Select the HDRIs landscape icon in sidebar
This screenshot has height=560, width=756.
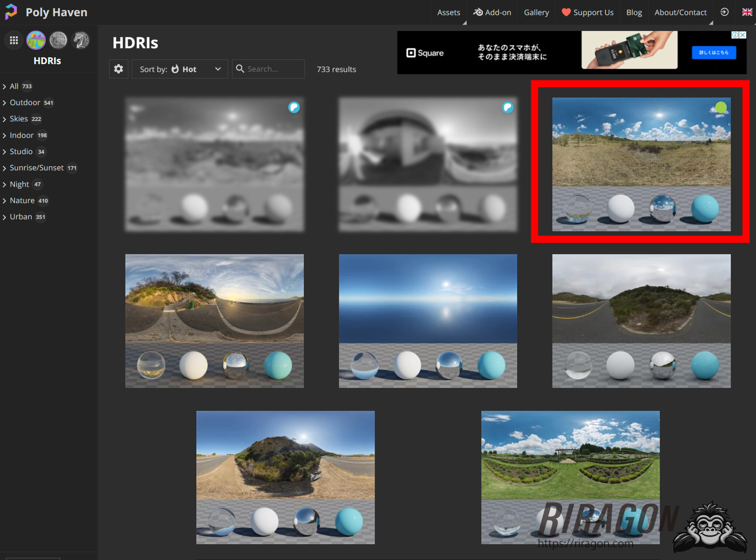click(x=36, y=40)
